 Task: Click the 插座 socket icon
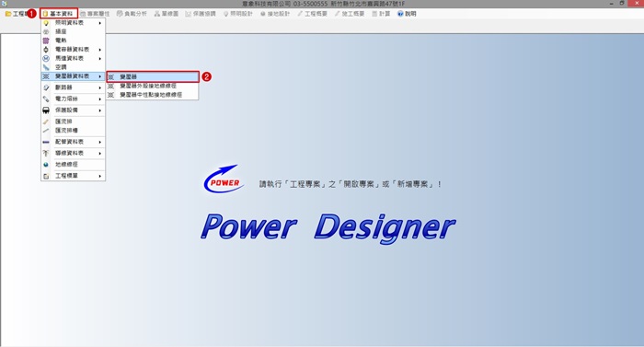tap(46, 31)
